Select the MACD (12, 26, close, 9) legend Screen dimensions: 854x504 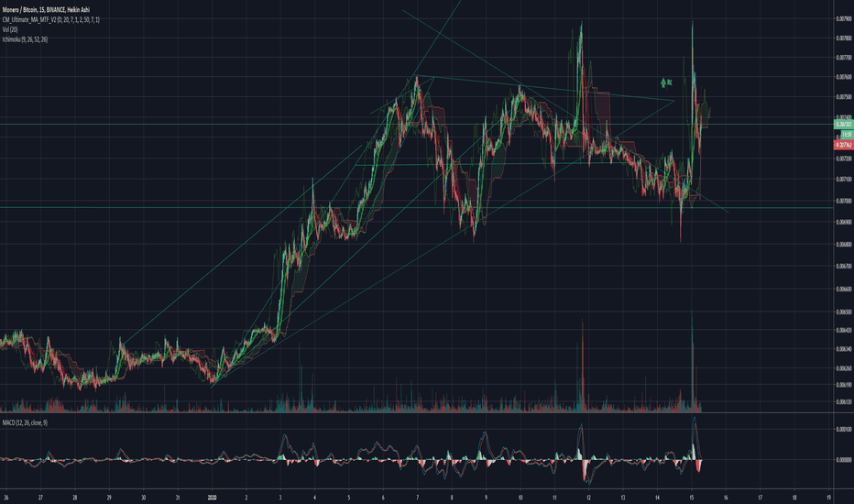[25, 422]
